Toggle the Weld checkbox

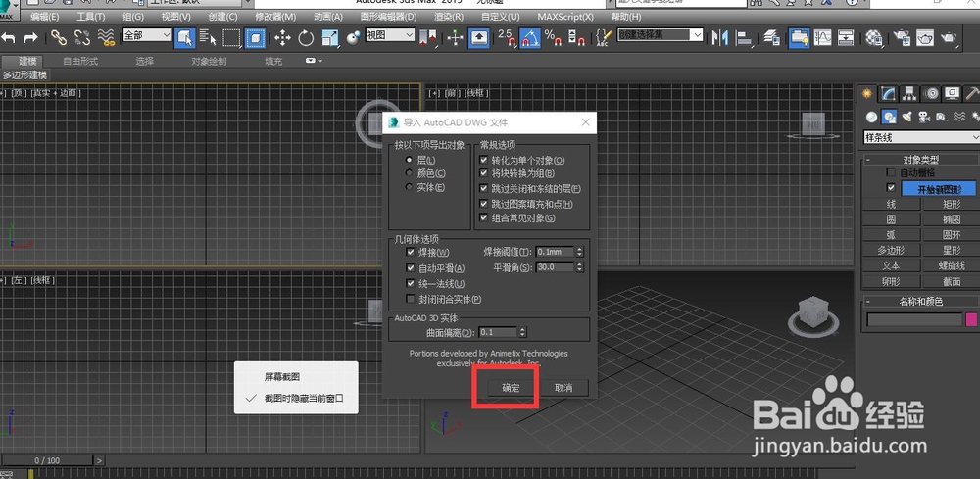coord(411,252)
